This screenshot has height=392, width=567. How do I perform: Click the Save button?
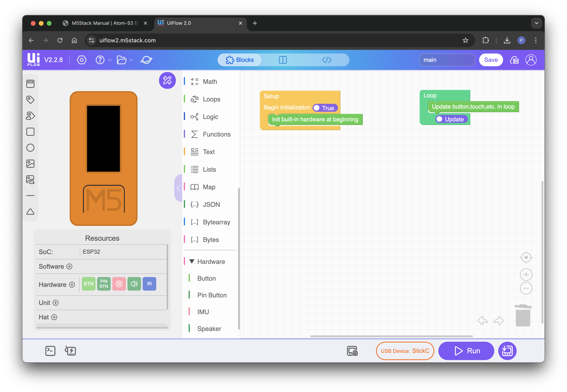pos(491,60)
